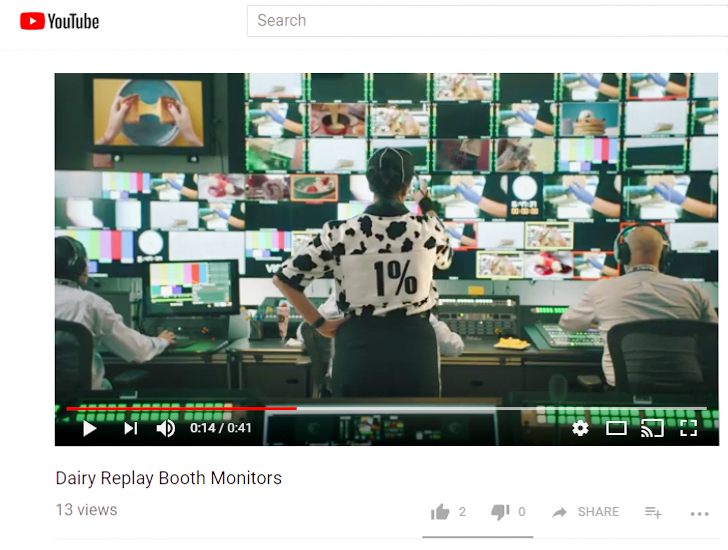
Task: Cast video to a TV device
Action: pos(652,428)
